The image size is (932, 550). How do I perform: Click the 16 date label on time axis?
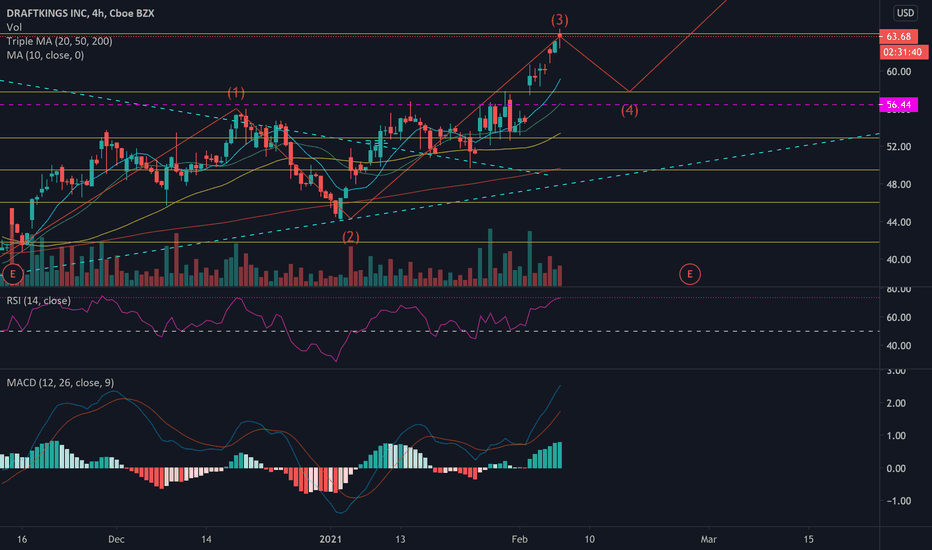pyautogui.click(x=22, y=539)
